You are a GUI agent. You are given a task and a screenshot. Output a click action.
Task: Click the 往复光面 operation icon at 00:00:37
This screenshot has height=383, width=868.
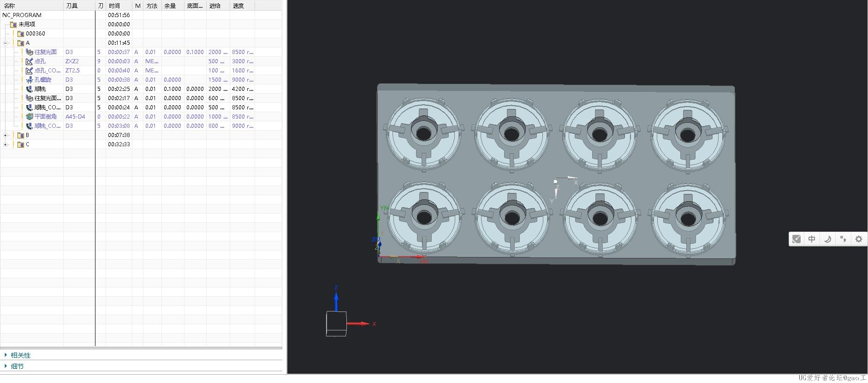[x=30, y=52]
